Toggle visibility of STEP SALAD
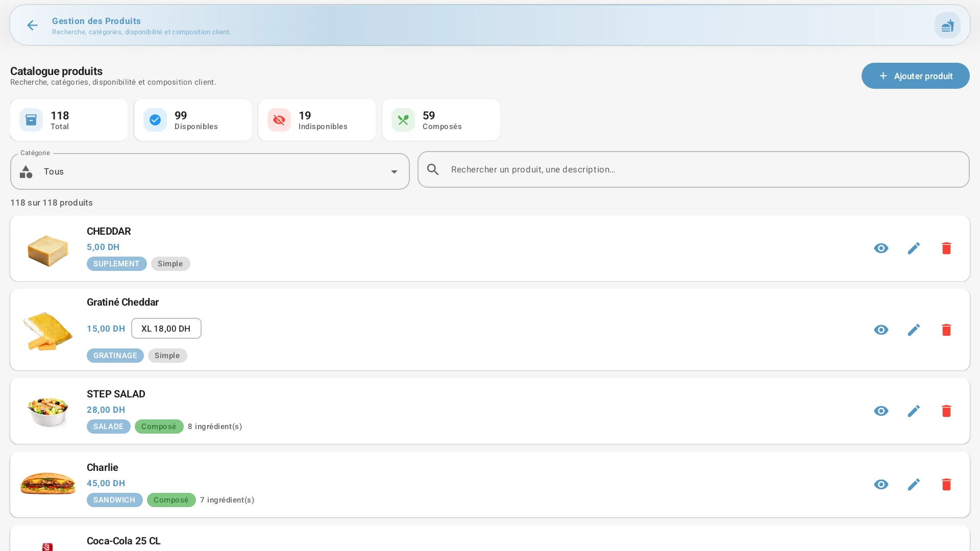Viewport: 980px width, 551px height. [881, 411]
